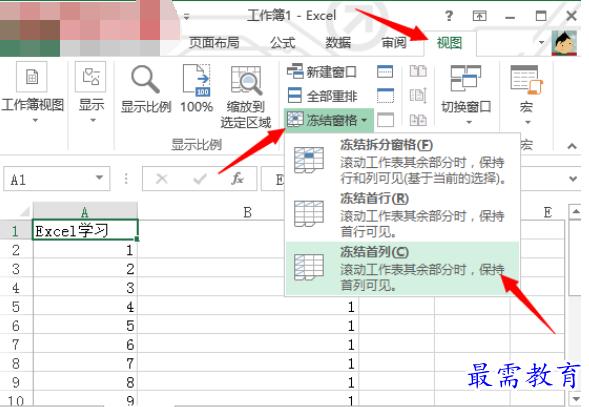Click the 冻结拆分窗格 option icon
This screenshot has height=407, width=589.
[x=309, y=160]
